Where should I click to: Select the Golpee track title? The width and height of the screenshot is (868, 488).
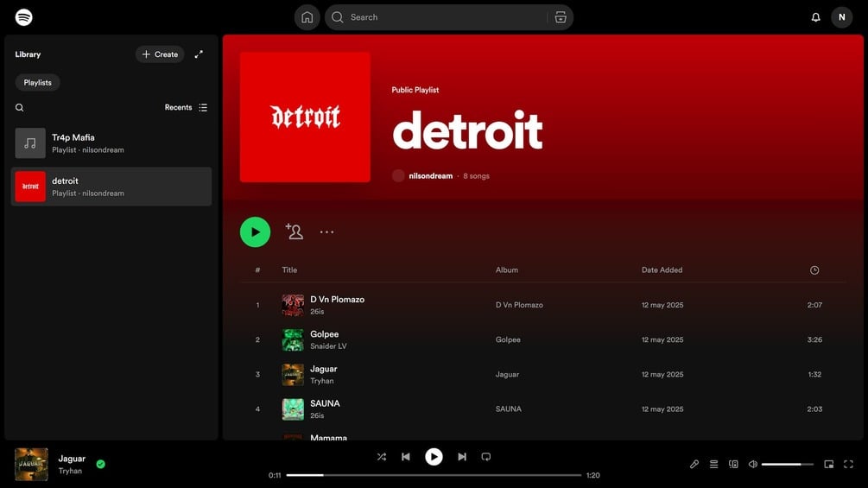point(325,334)
